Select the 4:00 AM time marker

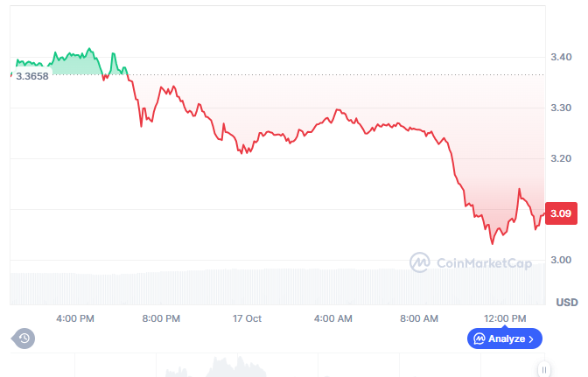333,318
